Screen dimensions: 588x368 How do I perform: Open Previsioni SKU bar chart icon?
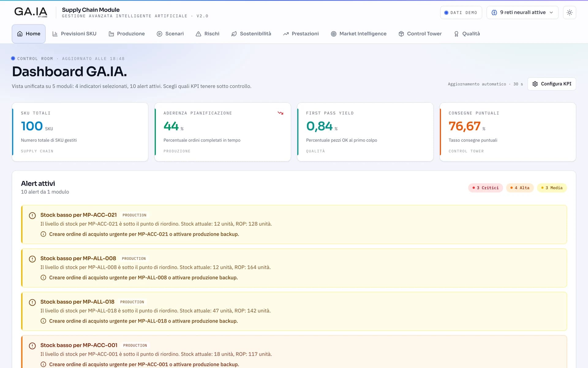(x=55, y=34)
